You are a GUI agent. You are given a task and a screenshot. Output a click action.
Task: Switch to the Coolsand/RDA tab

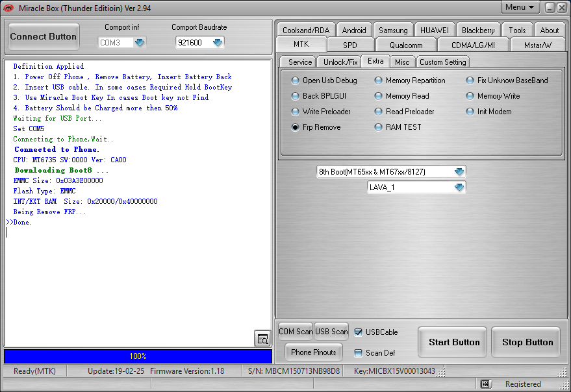pyautogui.click(x=306, y=31)
